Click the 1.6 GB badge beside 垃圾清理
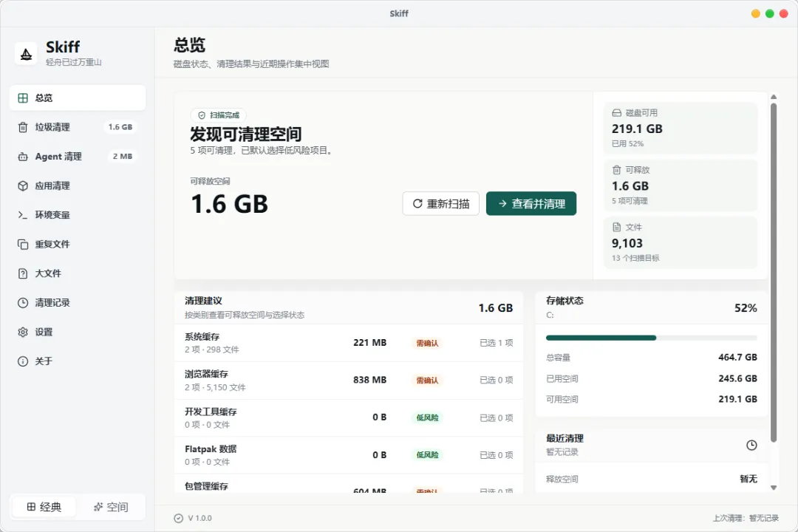This screenshot has width=798, height=532. pos(120,127)
